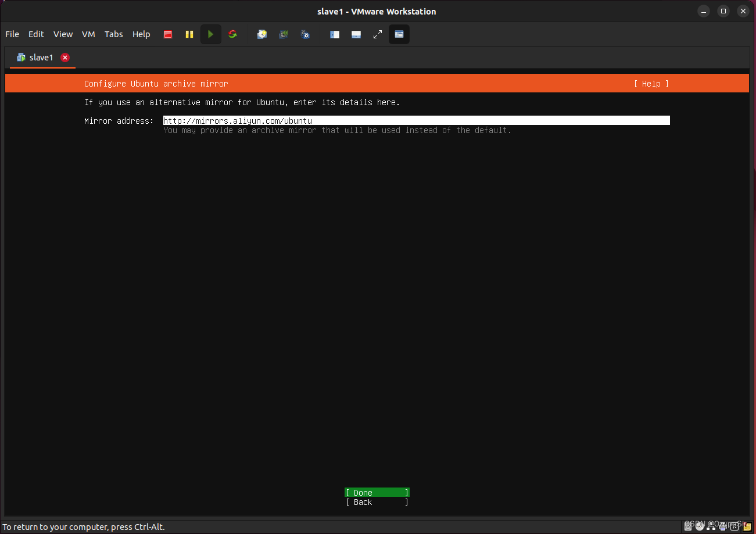This screenshot has width=756, height=534.
Task: Click the network adapter status icon
Action: point(711,526)
